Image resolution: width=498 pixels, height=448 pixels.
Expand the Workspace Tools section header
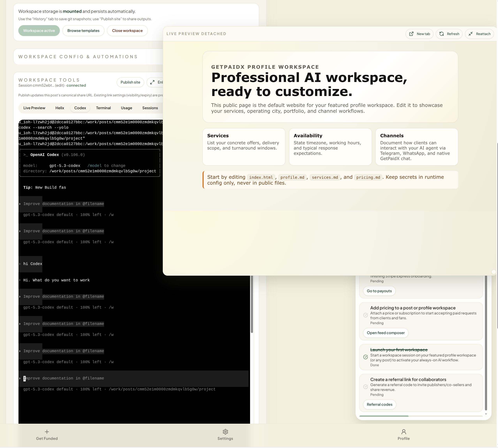pyautogui.click(x=49, y=80)
